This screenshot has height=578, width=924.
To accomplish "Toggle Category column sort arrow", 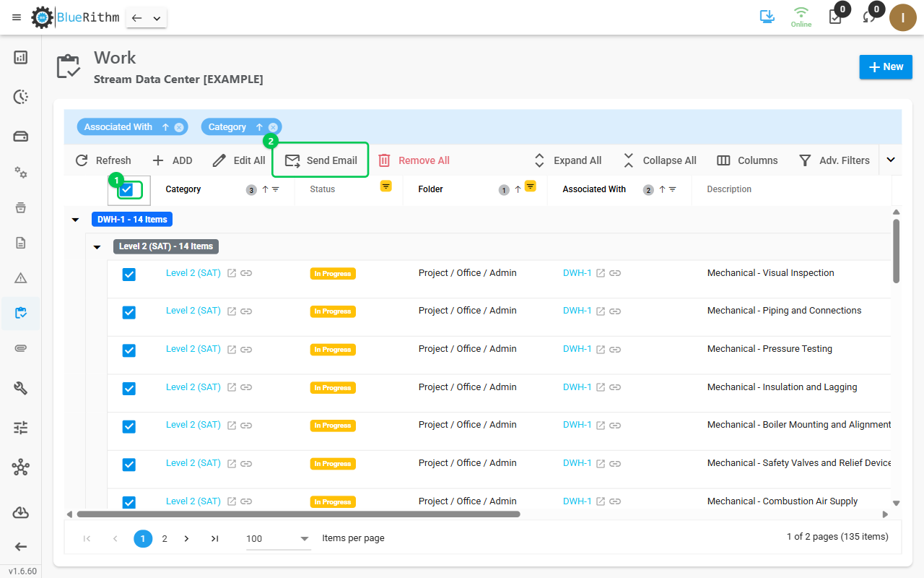I will tap(265, 189).
